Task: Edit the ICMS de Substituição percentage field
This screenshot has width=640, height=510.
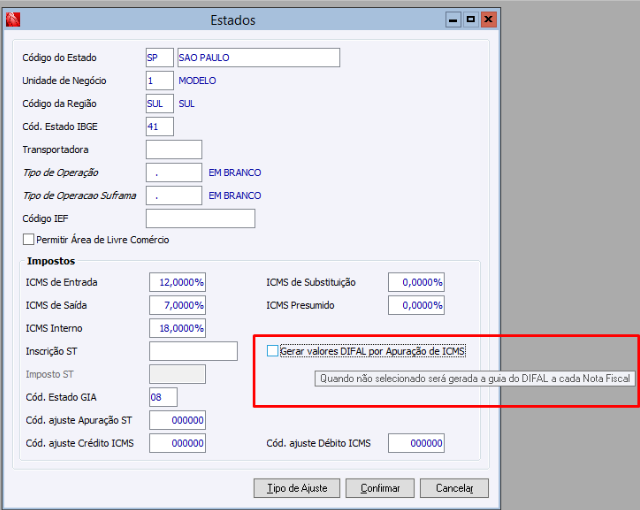Action: point(416,282)
